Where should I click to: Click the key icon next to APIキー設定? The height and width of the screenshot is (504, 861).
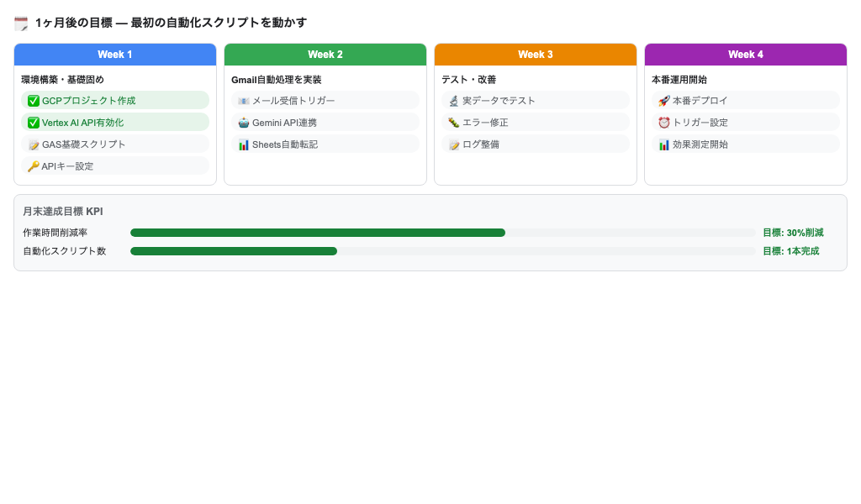coord(34,165)
